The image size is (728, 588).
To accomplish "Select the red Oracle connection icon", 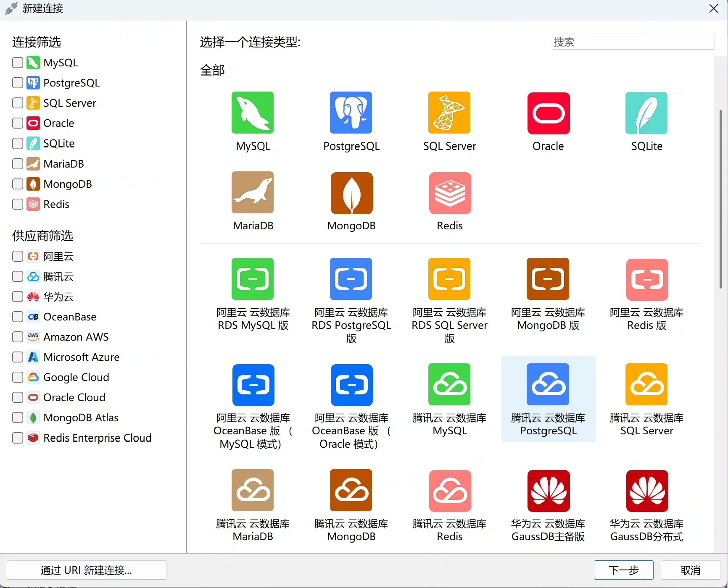I will tap(549, 113).
